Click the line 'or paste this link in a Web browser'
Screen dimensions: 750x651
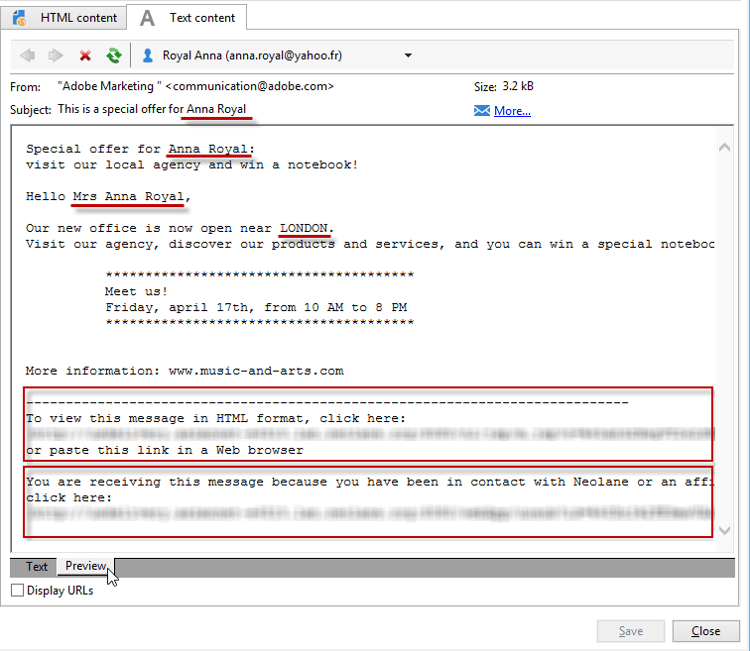[165, 450]
